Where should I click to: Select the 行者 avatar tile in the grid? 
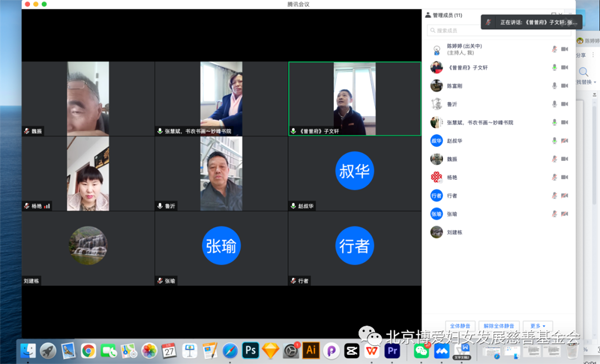pyautogui.click(x=355, y=249)
